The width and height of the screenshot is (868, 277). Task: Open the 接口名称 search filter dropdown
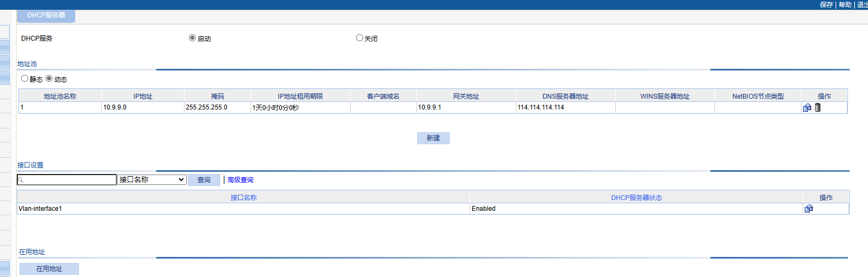click(152, 179)
